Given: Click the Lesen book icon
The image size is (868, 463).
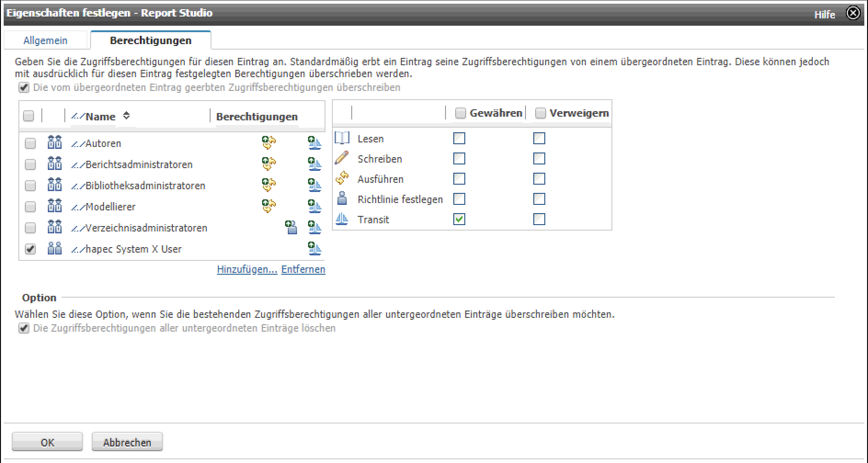Looking at the screenshot, I should [x=342, y=138].
